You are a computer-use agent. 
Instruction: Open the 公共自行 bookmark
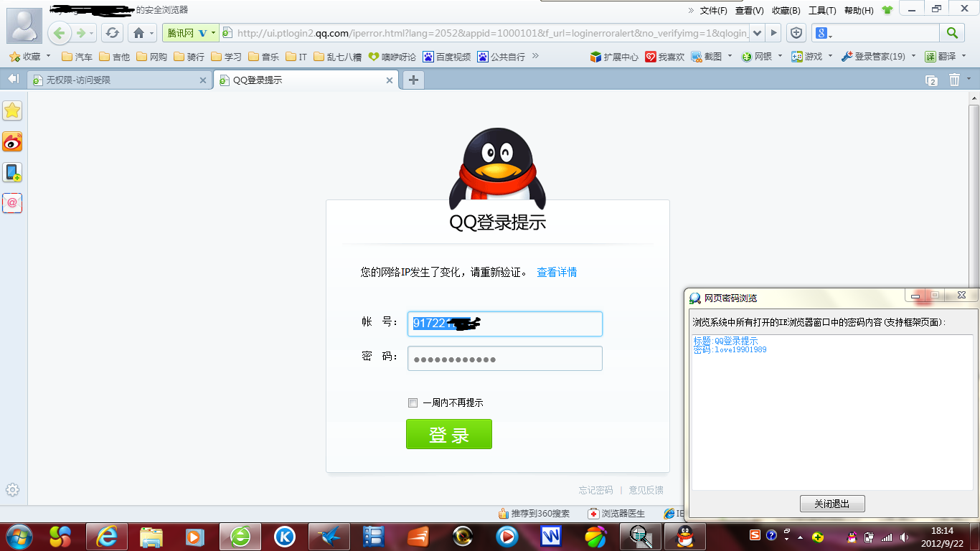tap(501, 57)
